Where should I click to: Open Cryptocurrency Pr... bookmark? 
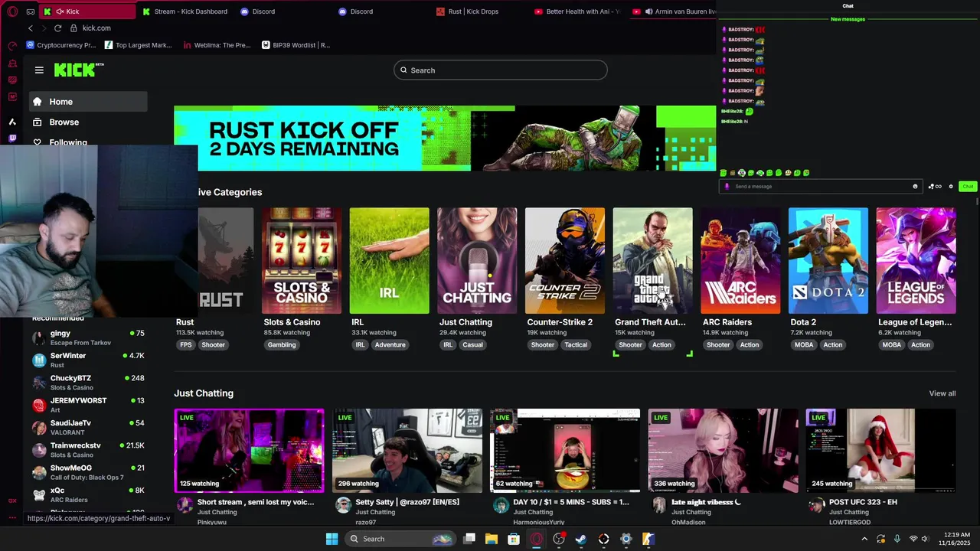(x=61, y=45)
